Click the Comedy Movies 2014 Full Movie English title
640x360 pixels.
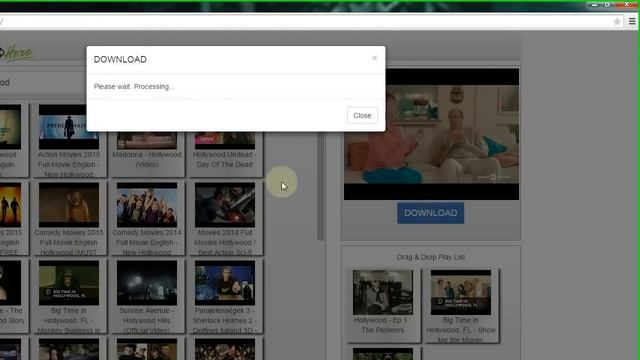147,242
